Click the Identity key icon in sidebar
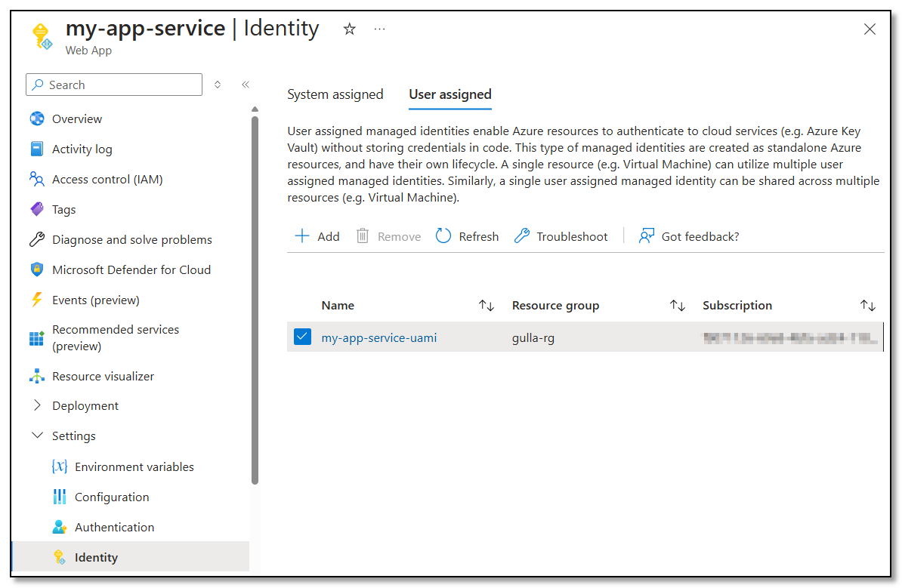 [59, 557]
